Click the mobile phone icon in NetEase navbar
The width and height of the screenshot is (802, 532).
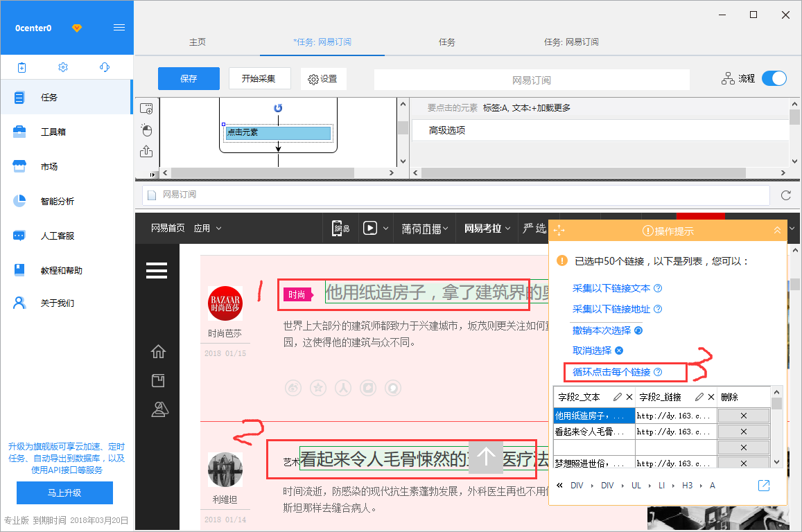pyautogui.click(x=338, y=228)
